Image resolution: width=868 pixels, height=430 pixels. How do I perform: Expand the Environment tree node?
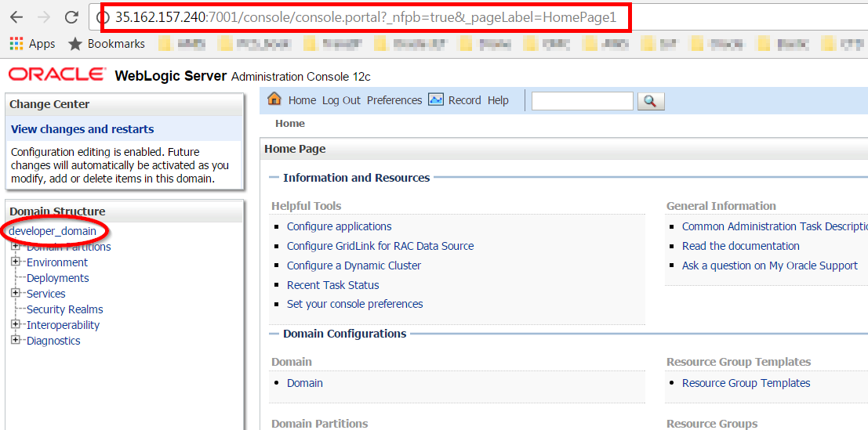pos(15,262)
